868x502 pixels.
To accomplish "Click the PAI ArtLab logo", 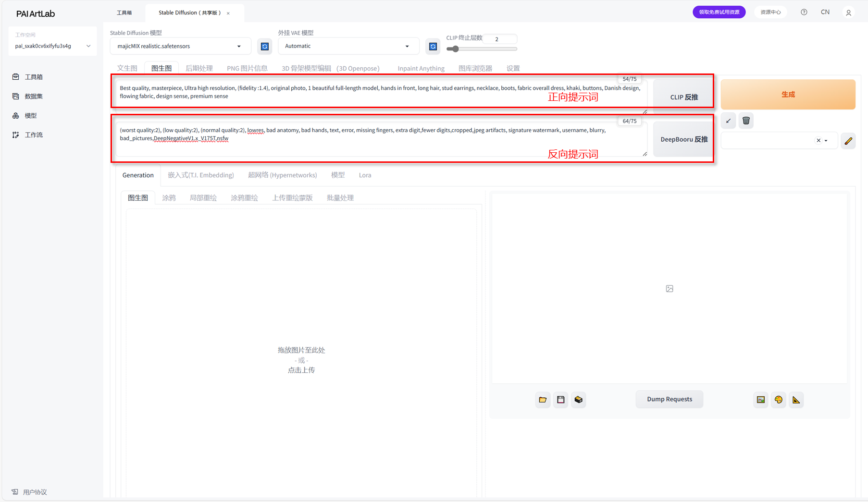I will tap(36, 13).
